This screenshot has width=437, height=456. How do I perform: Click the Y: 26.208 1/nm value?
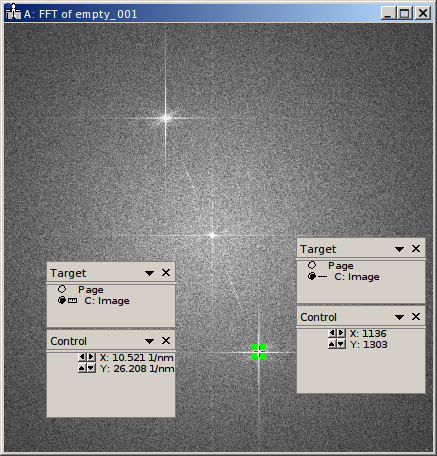tap(137, 369)
